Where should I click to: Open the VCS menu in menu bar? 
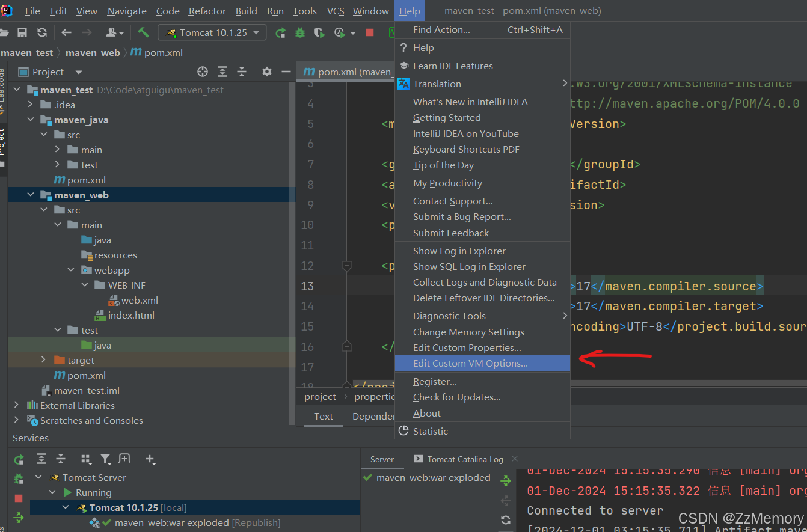pos(336,11)
